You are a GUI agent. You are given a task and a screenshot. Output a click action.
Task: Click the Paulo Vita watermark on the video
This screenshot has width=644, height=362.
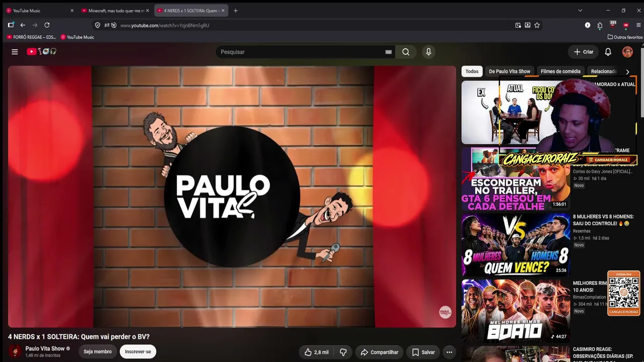445,312
